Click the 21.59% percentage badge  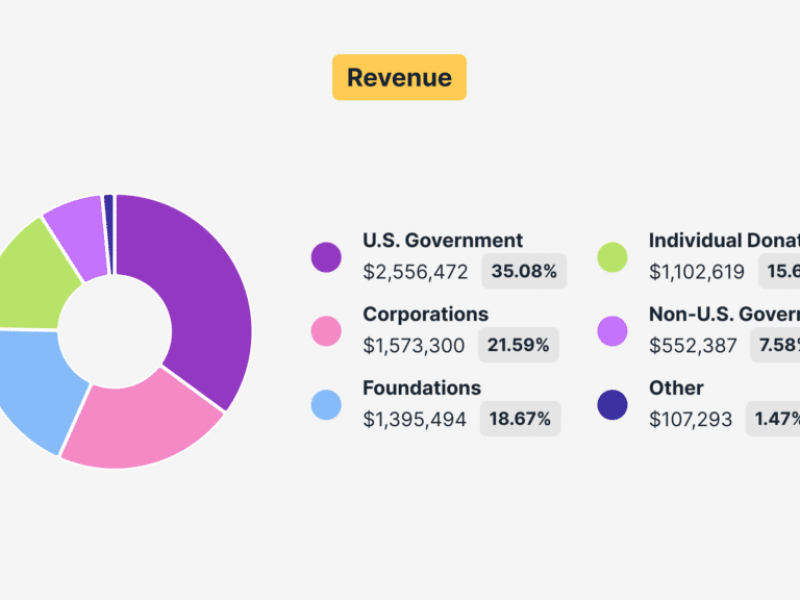518,345
